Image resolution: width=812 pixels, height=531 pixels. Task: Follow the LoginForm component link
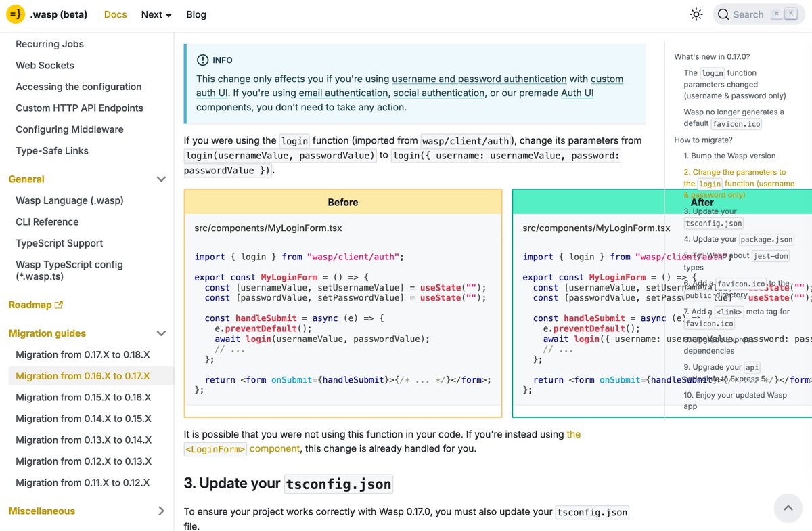(x=382, y=441)
